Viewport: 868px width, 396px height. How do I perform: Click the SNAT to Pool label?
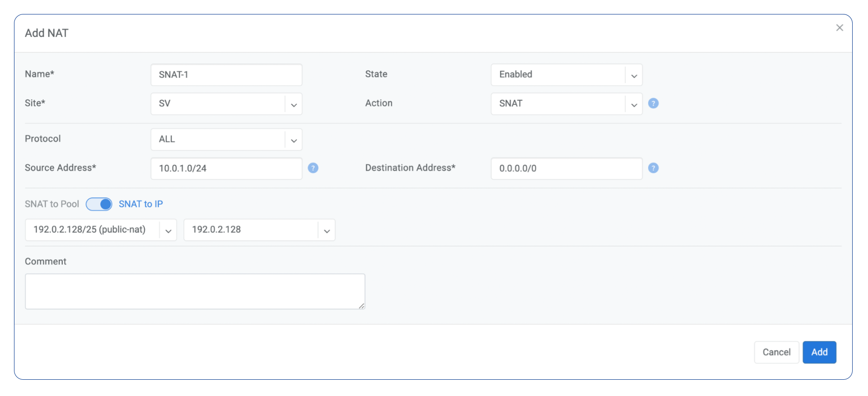pyautogui.click(x=52, y=204)
